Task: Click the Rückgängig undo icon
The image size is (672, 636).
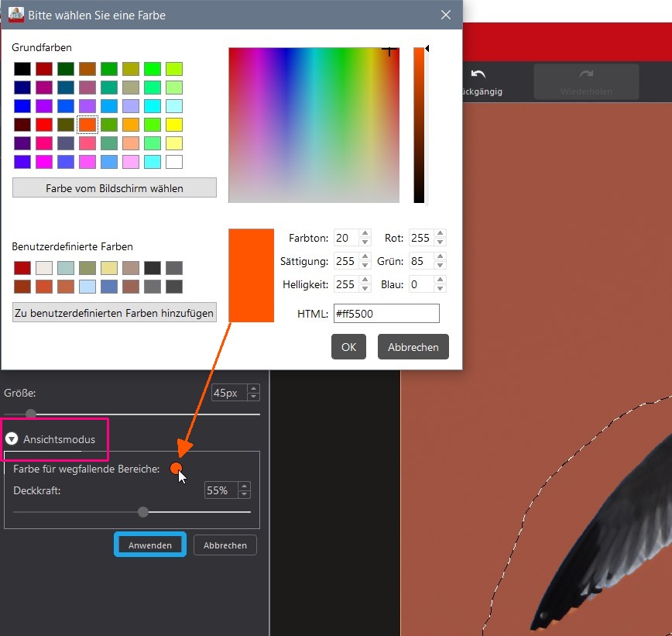Action: click(478, 74)
